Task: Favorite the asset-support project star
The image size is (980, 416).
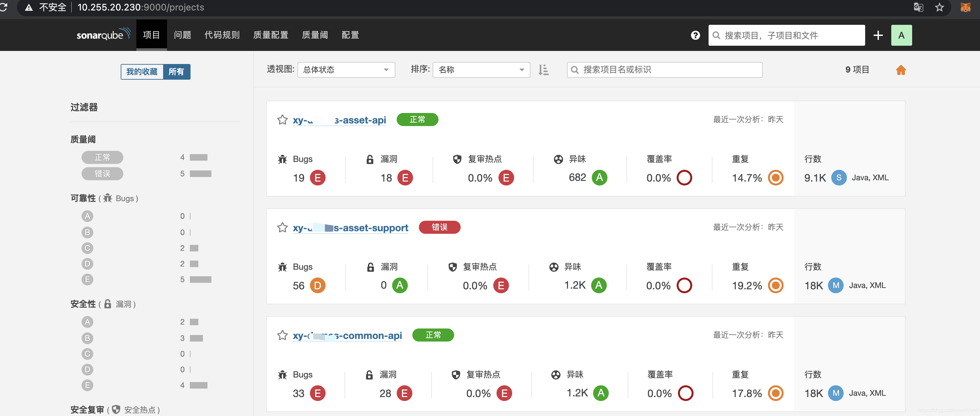Action: (282, 227)
